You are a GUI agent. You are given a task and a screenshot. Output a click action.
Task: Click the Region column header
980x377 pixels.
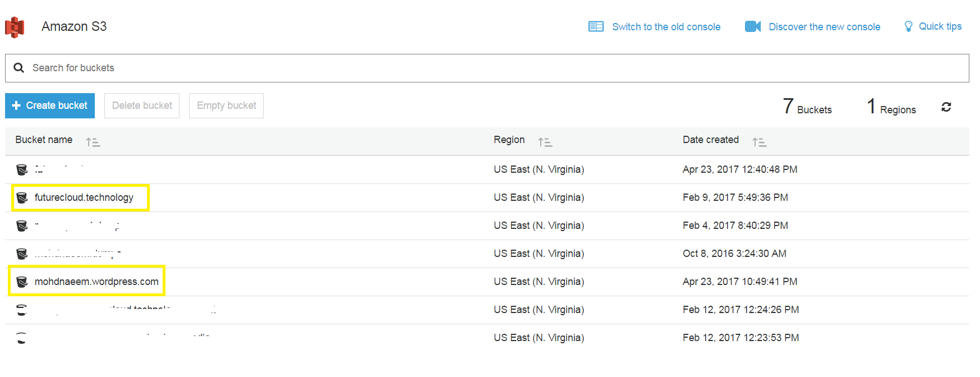click(x=509, y=140)
